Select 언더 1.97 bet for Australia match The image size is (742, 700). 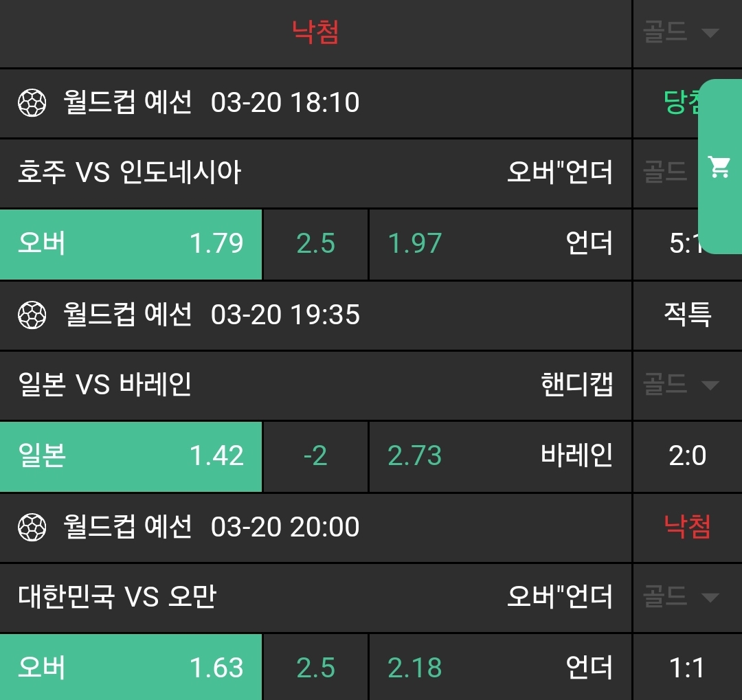[x=499, y=244]
